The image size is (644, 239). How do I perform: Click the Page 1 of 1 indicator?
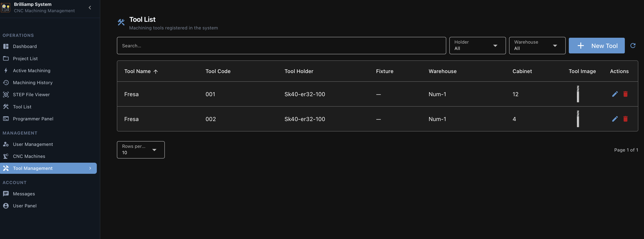click(626, 150)
